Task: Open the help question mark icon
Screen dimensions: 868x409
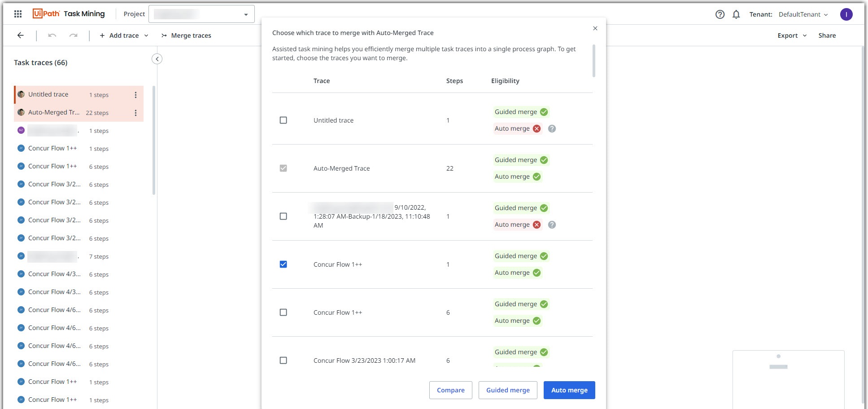Action: tap(720, 14)
